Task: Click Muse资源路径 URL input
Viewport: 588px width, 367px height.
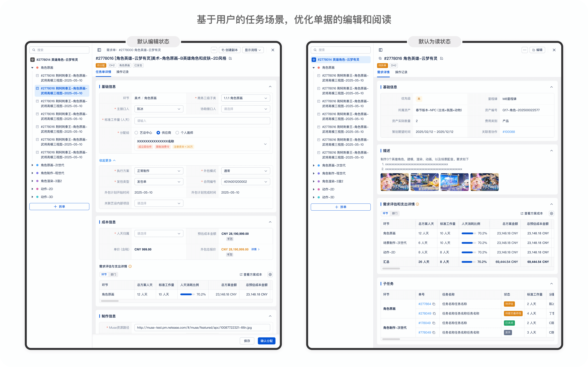Action: tap(202, 328)
